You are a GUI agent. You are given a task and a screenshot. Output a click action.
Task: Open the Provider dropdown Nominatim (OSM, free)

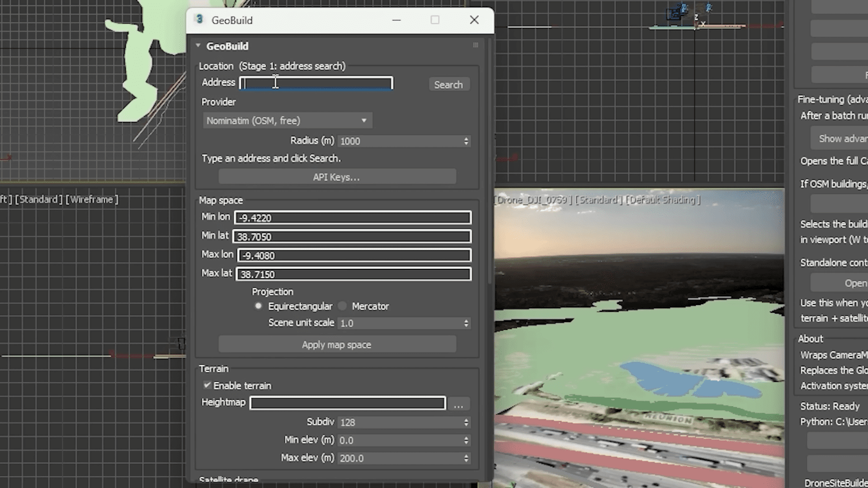click(288, 121)
